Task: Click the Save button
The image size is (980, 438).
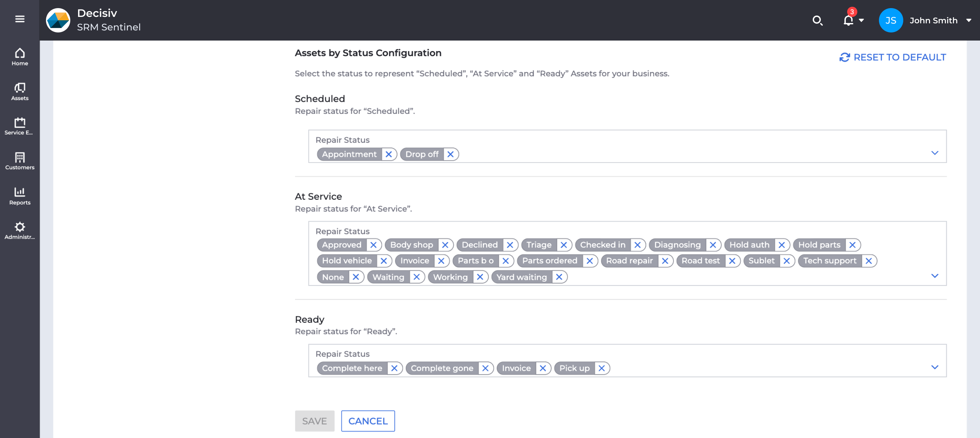Action: click(x=314, y=421)
